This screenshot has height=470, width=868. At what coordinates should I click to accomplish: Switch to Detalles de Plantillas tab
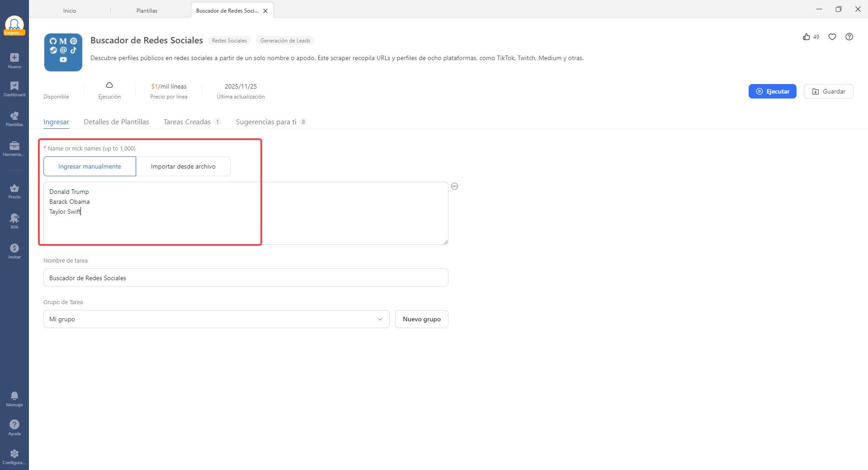(116, 122)
